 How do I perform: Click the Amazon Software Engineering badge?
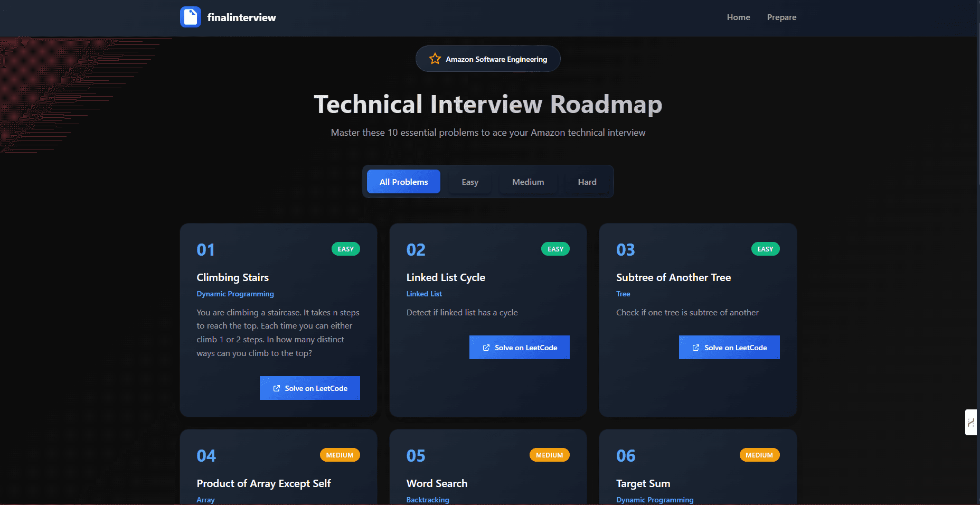[488, 59]
